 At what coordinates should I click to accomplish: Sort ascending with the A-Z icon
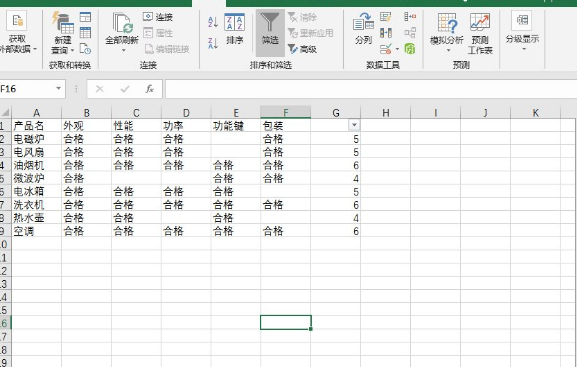tap(213, 21)
